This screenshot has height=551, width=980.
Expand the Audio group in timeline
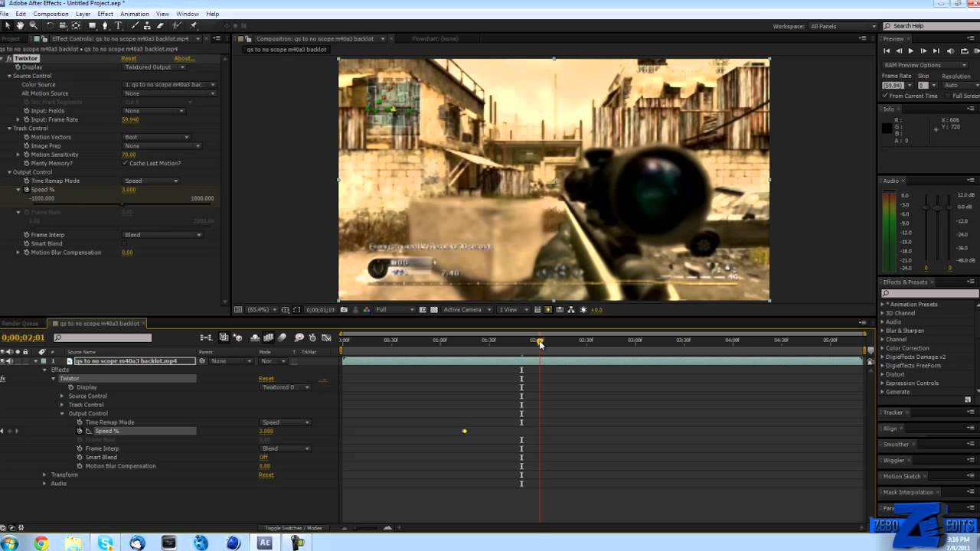pos(44,484)
